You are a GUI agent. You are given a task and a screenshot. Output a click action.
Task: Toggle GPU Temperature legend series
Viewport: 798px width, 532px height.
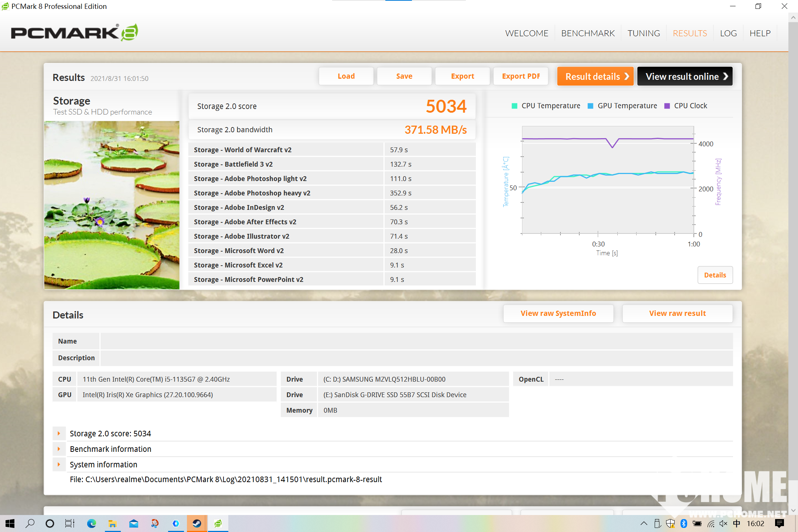pos(623,106)
